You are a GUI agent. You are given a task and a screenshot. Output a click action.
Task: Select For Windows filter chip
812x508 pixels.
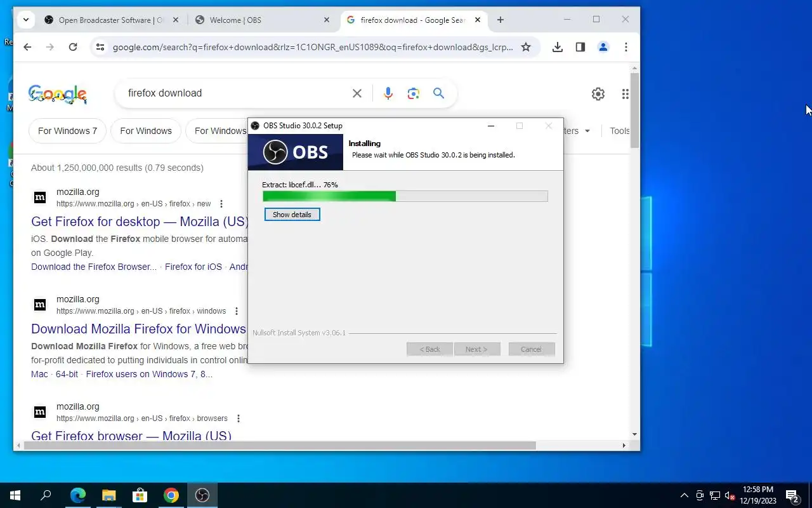pyautogui.click(x=146, y=131)
